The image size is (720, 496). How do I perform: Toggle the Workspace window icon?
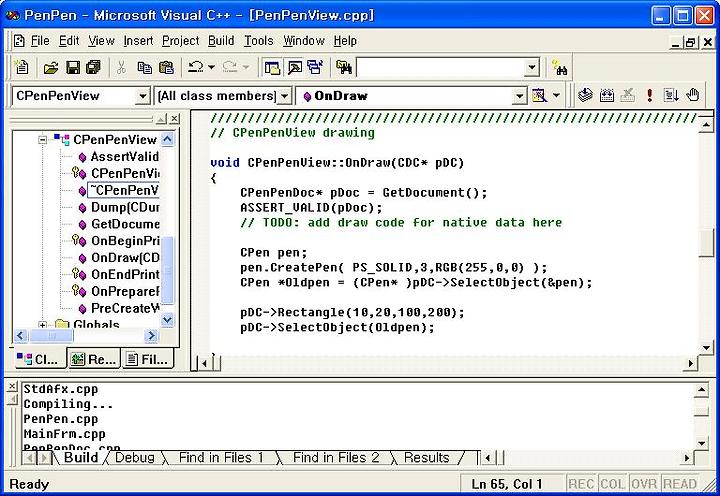click(272, 68)
